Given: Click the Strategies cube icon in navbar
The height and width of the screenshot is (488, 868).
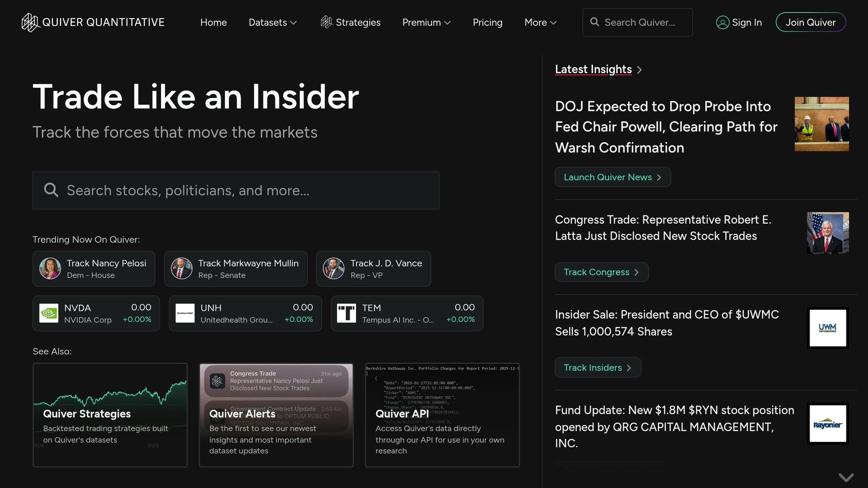Looking at the screenshot, I should (326, 22).
